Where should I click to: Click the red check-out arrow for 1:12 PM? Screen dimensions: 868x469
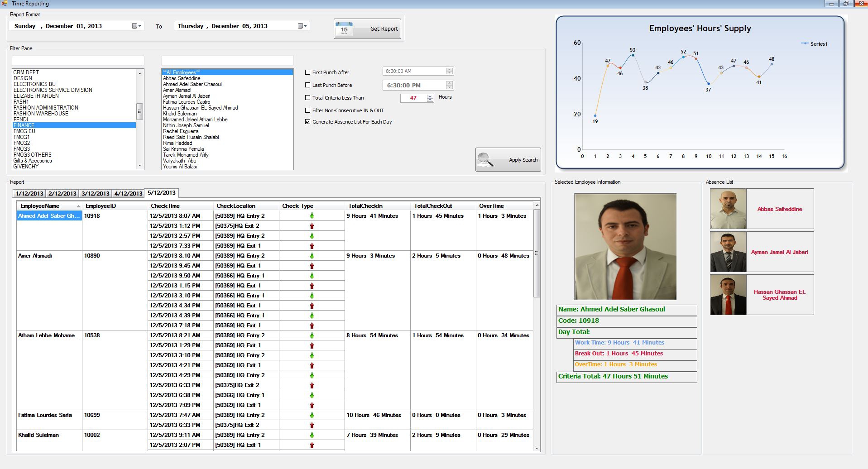pos(312,226)
